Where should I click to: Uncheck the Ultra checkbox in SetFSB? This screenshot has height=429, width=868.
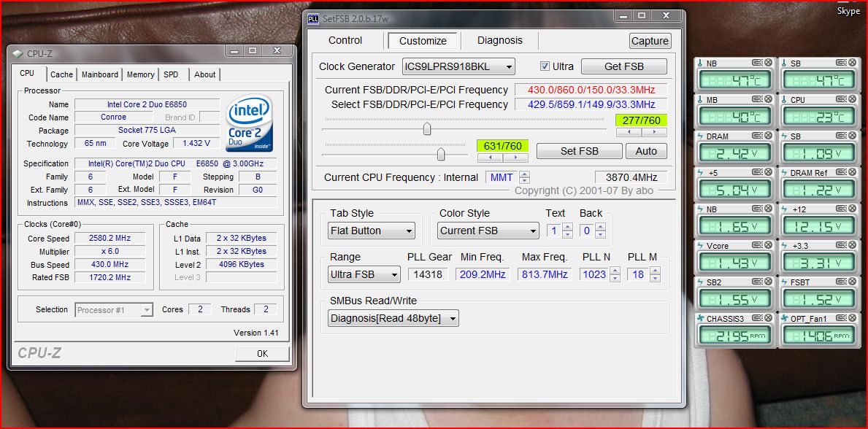click(545, 66)
